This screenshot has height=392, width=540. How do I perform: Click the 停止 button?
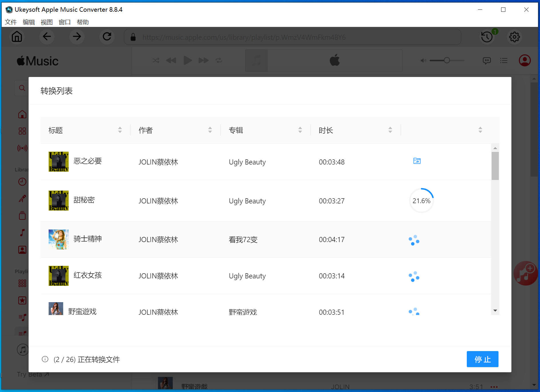coord(483,359)
